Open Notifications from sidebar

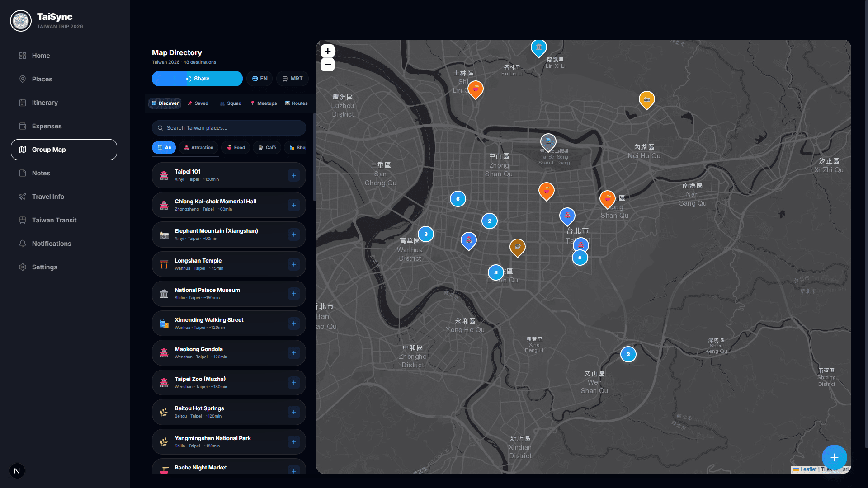click(x=64, y=244)
